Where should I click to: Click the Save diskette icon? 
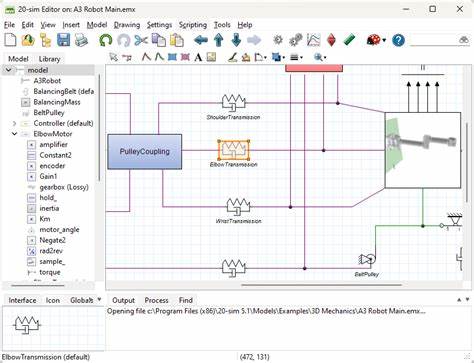tap(63, 40)
